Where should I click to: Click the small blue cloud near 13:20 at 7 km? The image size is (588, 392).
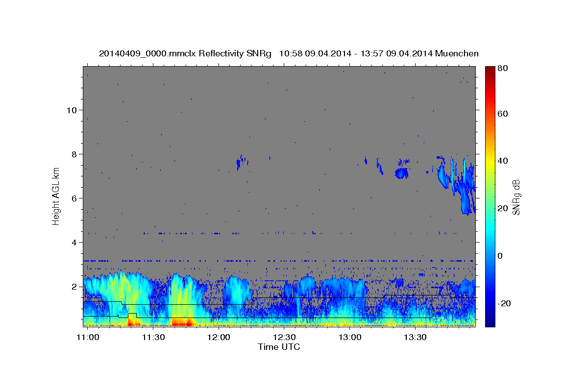[402, 173]
